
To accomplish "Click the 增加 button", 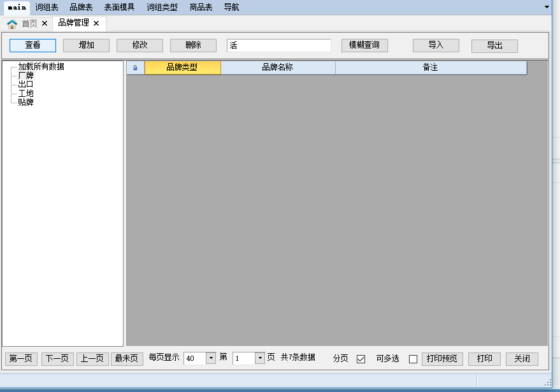I will pos(87,45).
